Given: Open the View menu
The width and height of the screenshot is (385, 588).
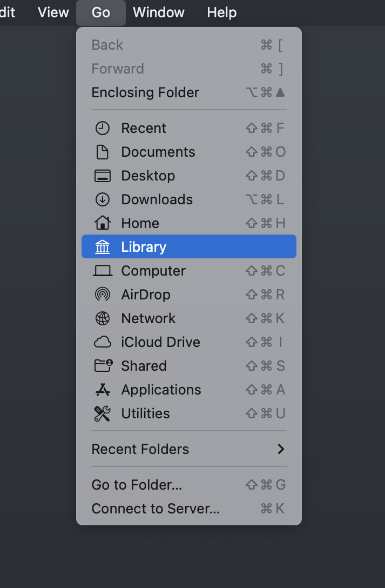Looking at the screenshot, I should point(53,12).
